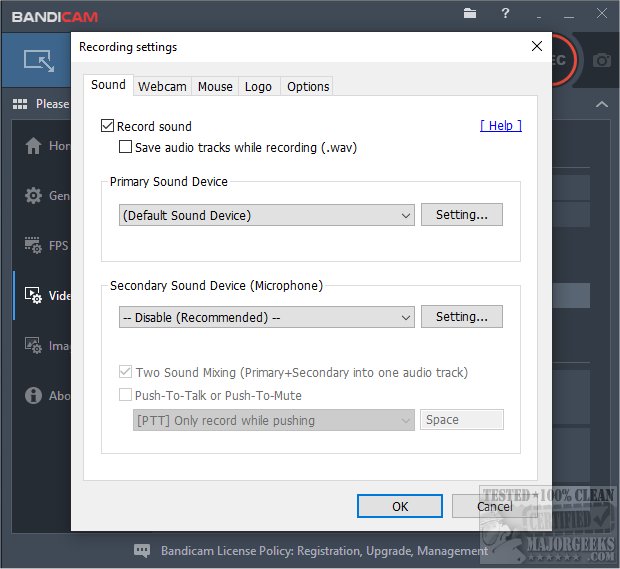Select the screen recording mode icon

[x=39, y=60]
